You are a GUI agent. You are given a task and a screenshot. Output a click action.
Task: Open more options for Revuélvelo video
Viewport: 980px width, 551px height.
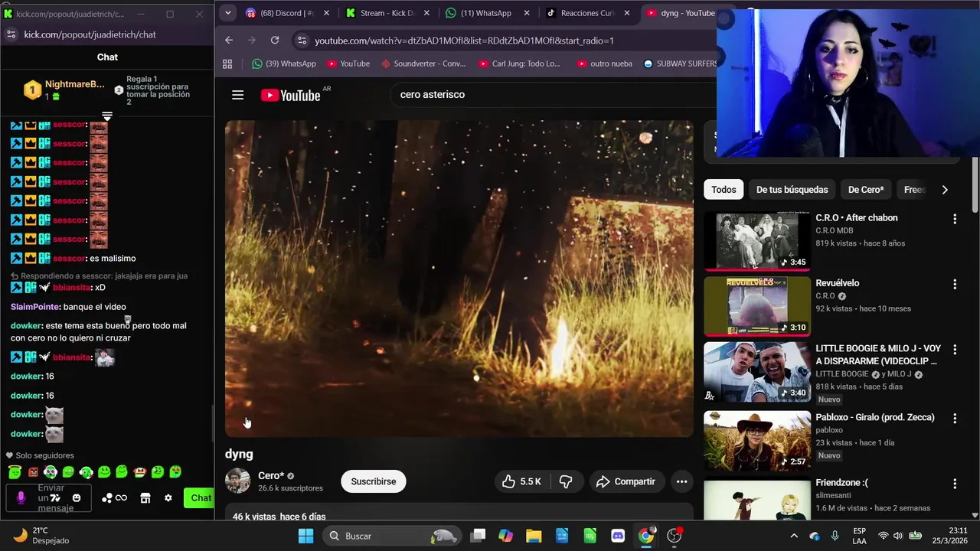click(x=955, y=285)
